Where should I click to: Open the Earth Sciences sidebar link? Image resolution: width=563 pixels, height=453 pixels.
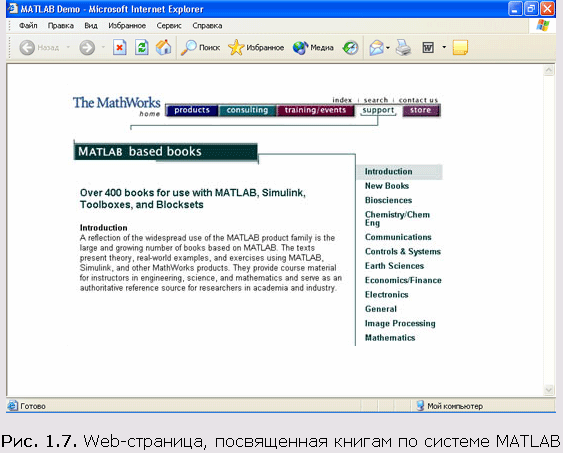[394, 266]
